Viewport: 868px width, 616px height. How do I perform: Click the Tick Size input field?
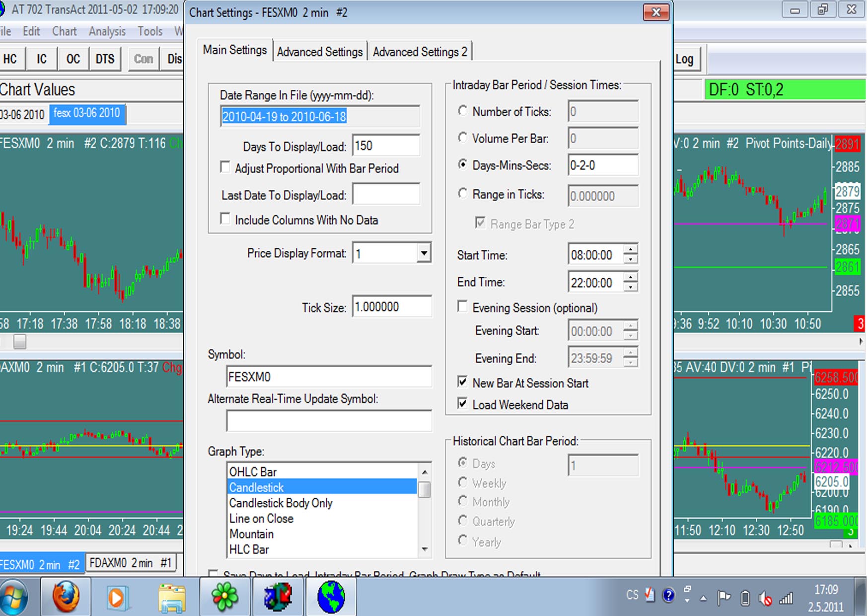[x=392, y=307]
